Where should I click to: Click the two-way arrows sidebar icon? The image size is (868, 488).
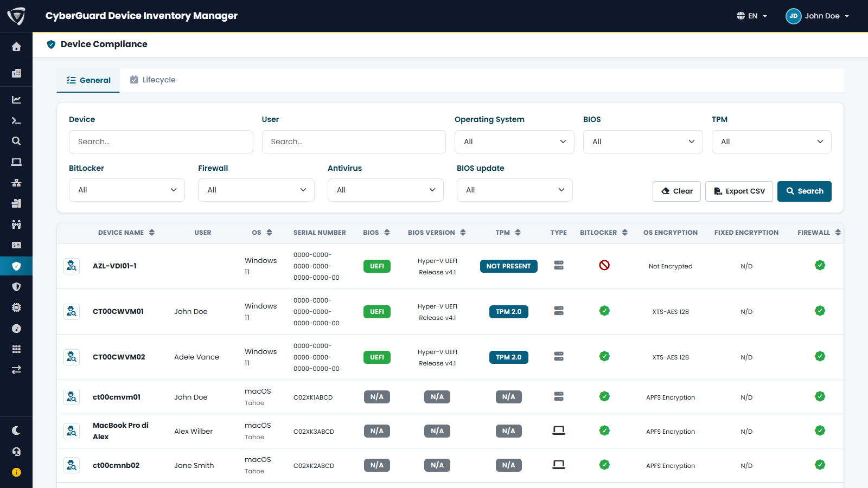point(16,370)
